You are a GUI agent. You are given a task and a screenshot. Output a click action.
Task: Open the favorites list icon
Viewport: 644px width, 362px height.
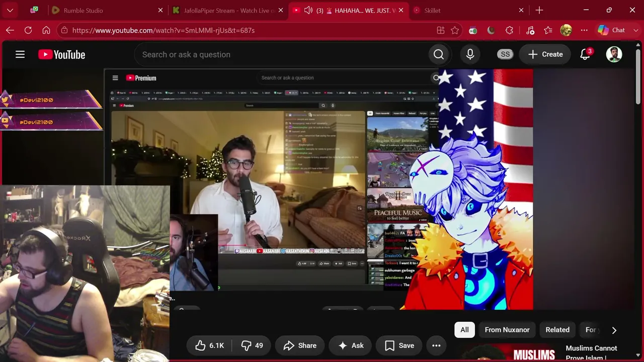[x=548, y=30]
